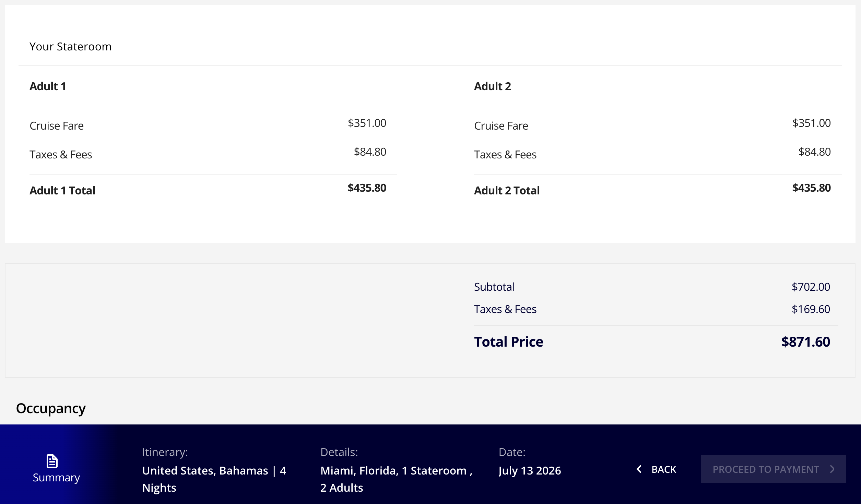Click the Total Price amount $871.60
The width and height of the screenshot is (861, 504).
point(805,341)
